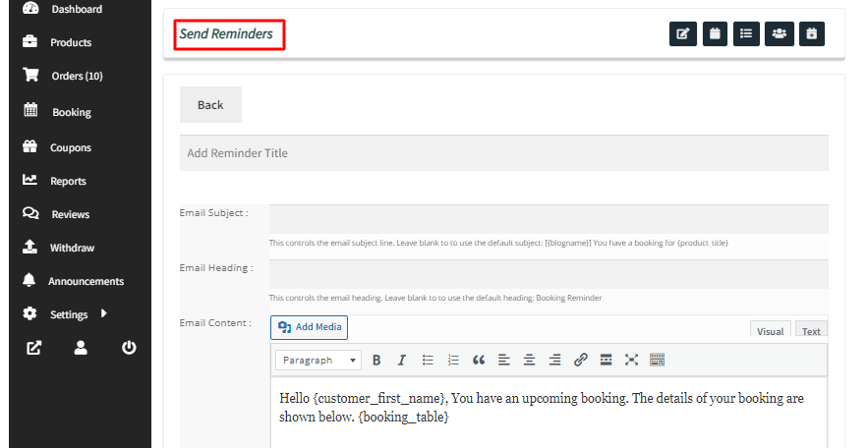Open the Withdraw menu item
868x448 pixels.
pos(73,248)
